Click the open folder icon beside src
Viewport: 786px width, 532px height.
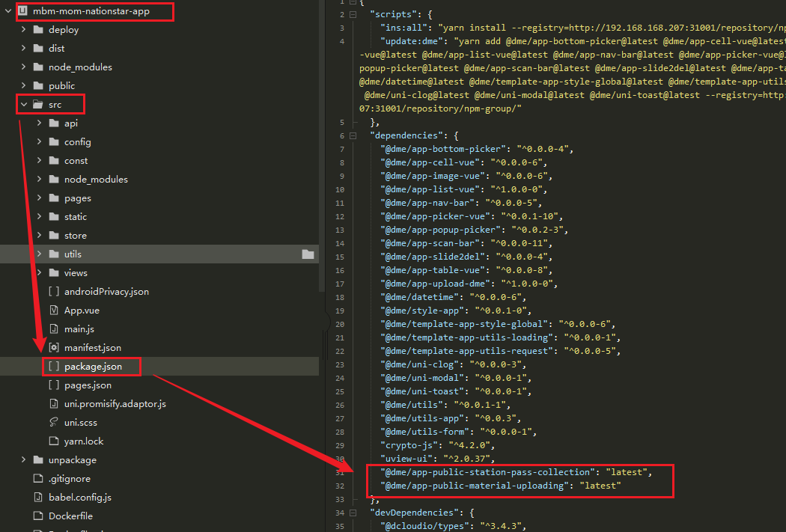(x=38, y=105)
